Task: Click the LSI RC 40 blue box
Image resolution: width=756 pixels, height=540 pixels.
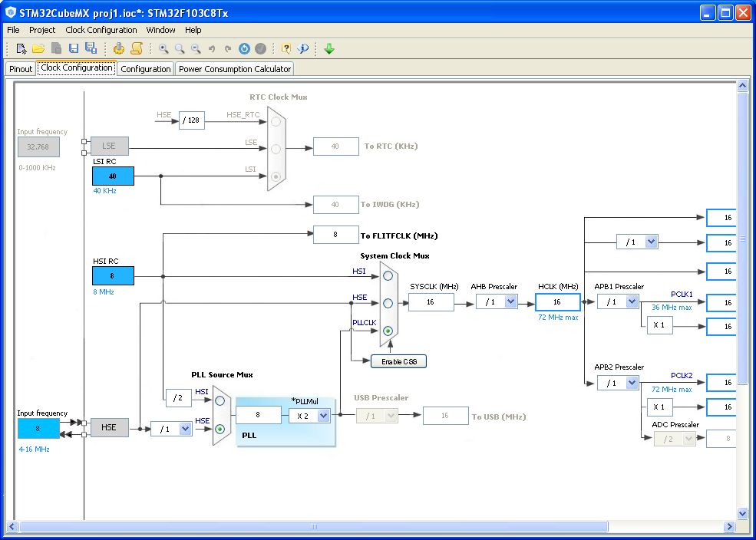Action: coord(113,176)
